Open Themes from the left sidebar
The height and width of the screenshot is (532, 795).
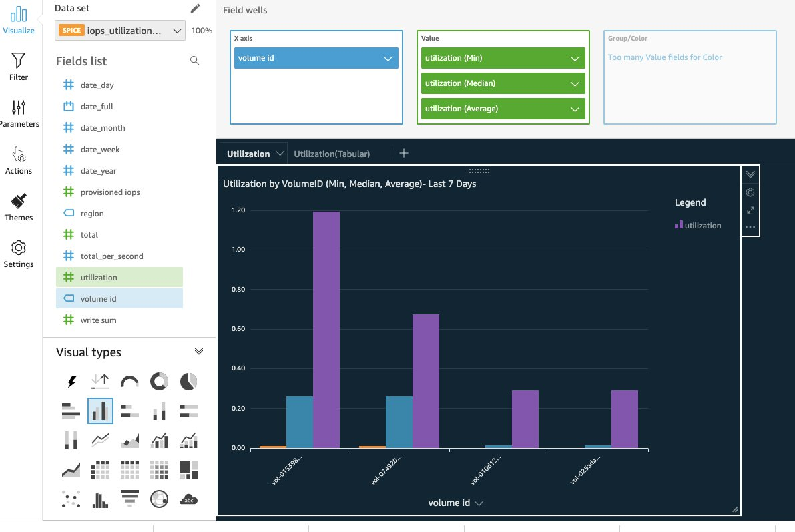(x=19, y=207)
